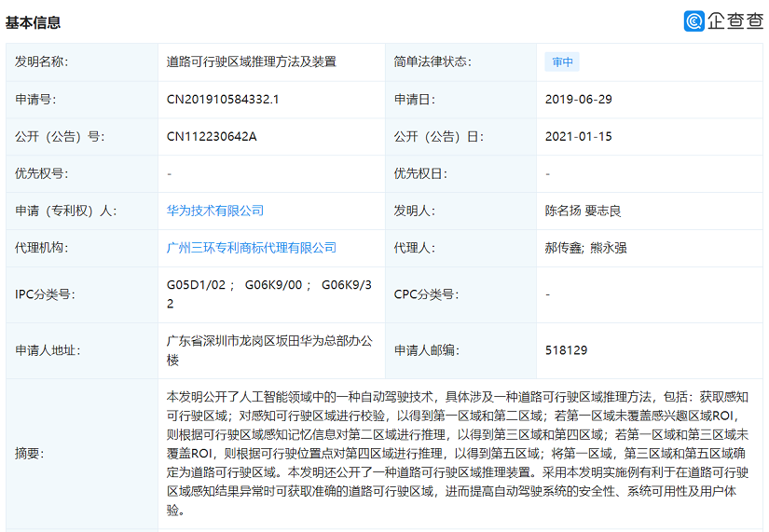The height and width of the screenshot is (532, 769).
Task: Click the 公开（公告）日 field label
Action: pyautogui.click(x=439, y=136)
